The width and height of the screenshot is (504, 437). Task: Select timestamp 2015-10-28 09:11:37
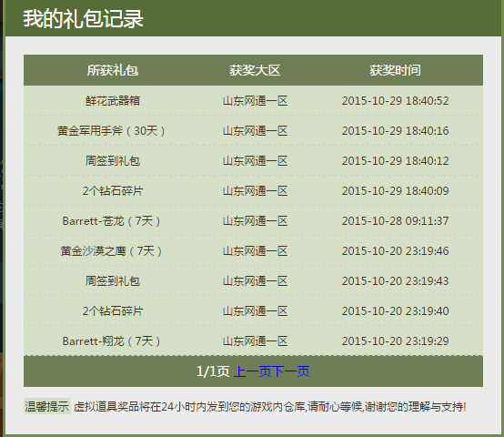pos(395,221)
